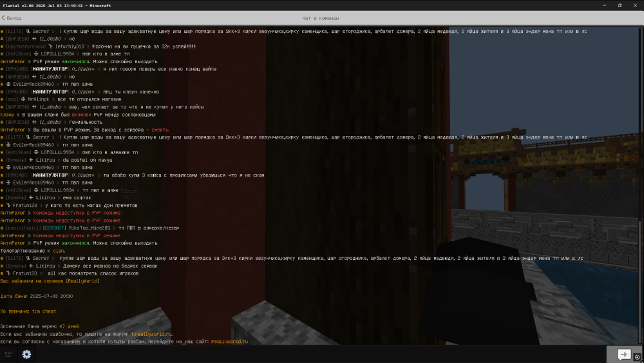Select Likirou message "ема софтак"

46,198
